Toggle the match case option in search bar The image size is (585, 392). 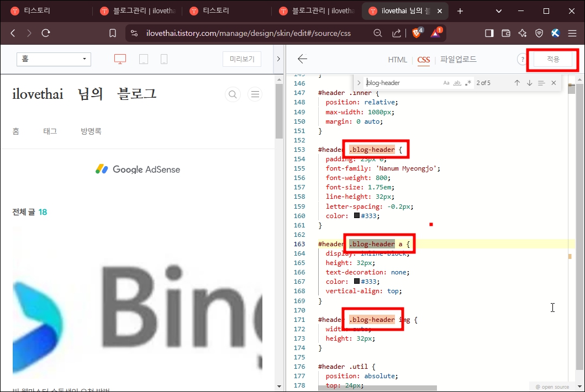click(446, 83)
